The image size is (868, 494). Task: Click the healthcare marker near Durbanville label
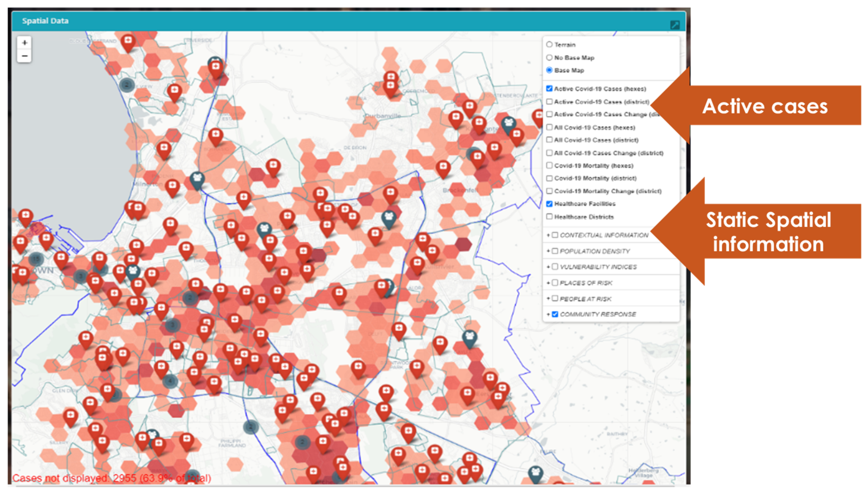pyautogui.click(x=391, y=85)
